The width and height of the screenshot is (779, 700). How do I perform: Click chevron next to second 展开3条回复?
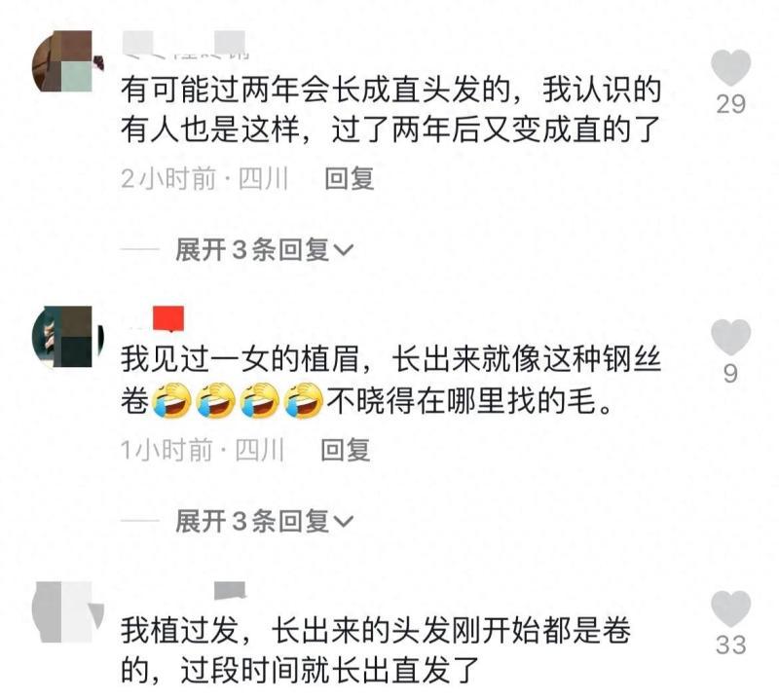(x=343, y=522)
